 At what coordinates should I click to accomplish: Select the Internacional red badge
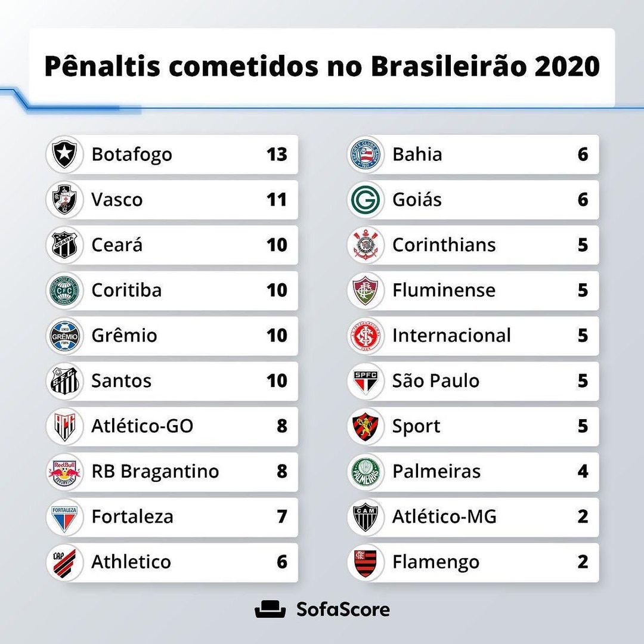pos(364,336)
